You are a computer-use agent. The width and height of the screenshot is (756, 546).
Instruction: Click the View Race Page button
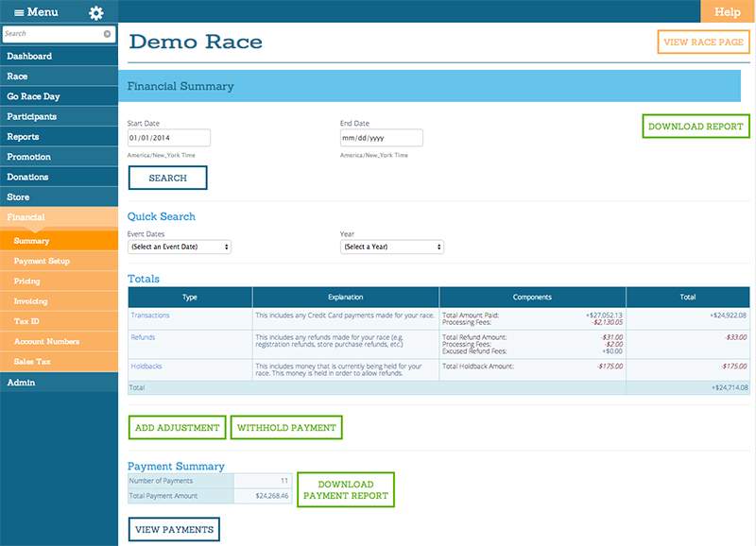[704, 43]
